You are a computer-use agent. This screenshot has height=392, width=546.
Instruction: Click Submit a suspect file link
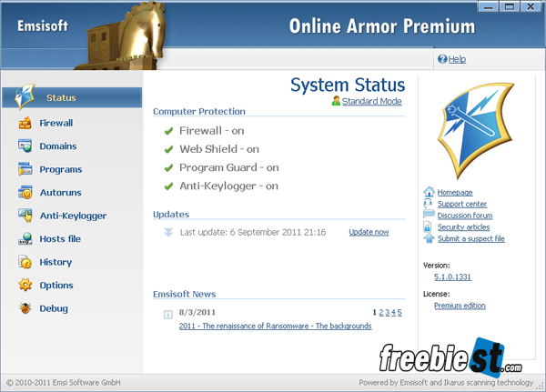click(471, 238)
